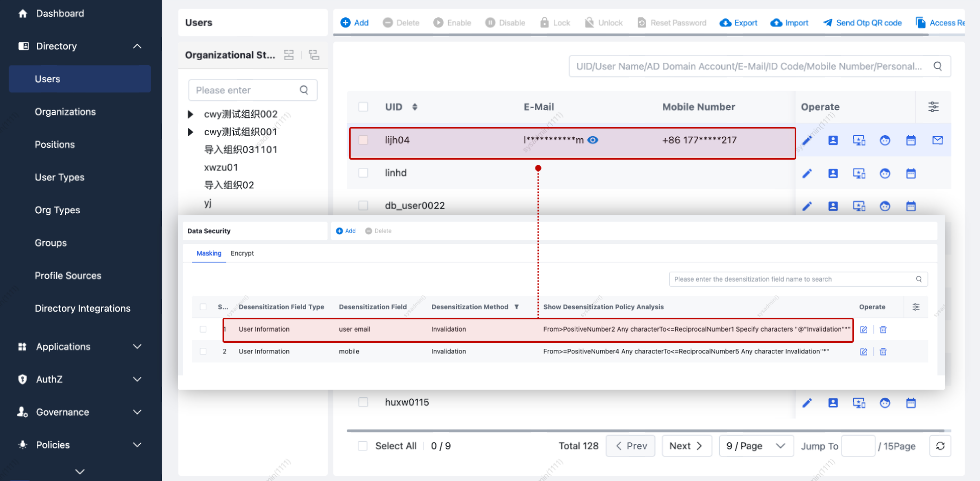The image size is (980, 481).
Task: Click the Export button in toolbar
Action: [x=739, y=23]
